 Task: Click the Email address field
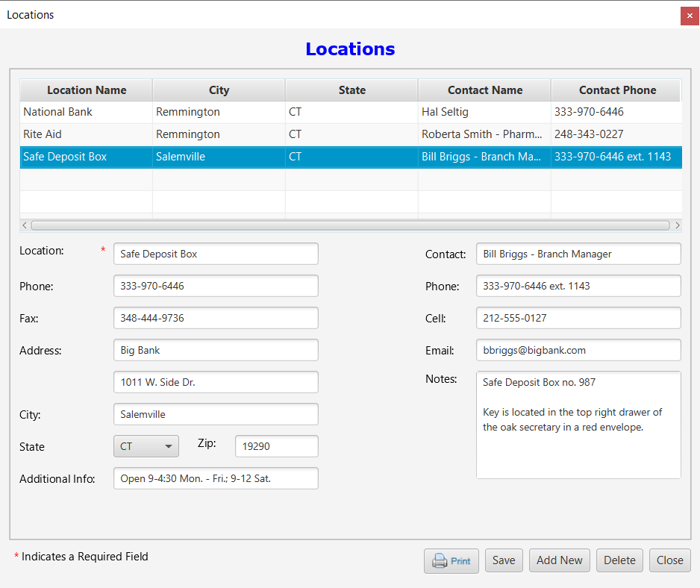pos(578,349)
